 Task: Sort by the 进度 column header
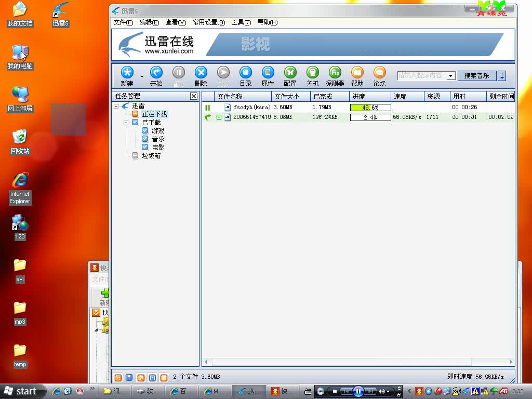pos(370,96)
